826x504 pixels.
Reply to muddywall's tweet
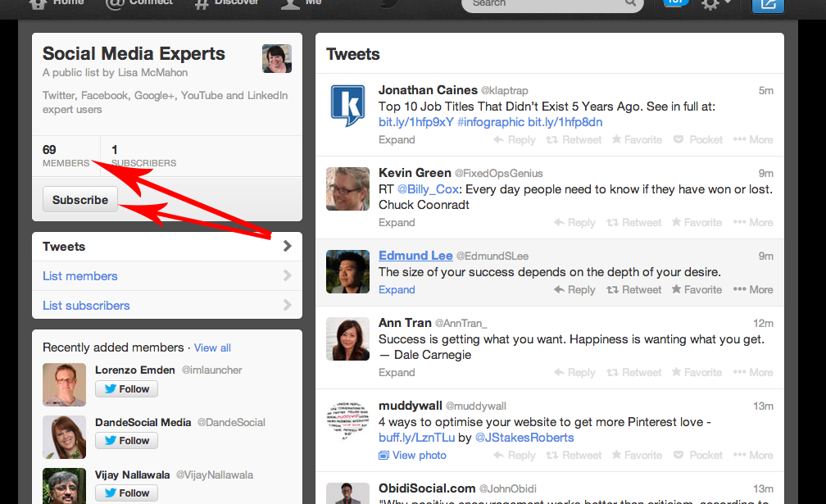pos(515,455)
